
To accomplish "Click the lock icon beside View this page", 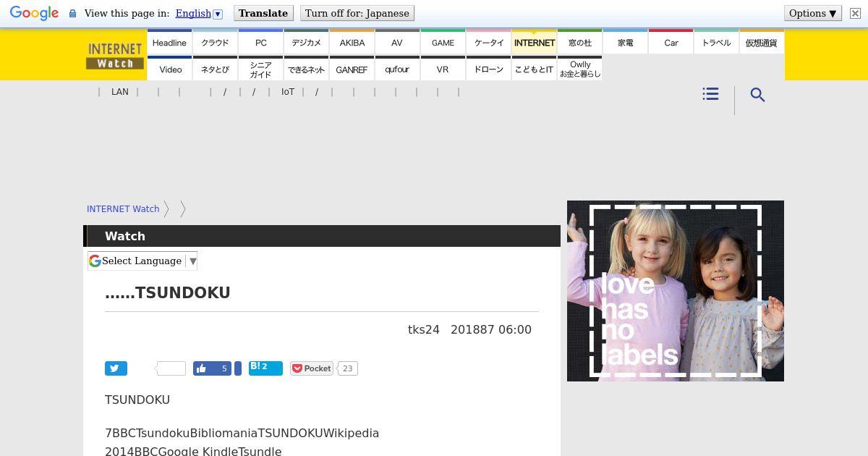I will pos(72,14).
